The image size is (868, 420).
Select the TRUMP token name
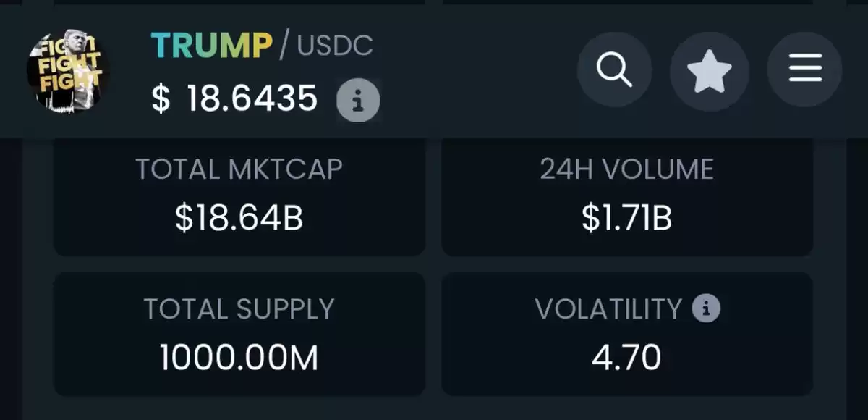click(211, 46)
